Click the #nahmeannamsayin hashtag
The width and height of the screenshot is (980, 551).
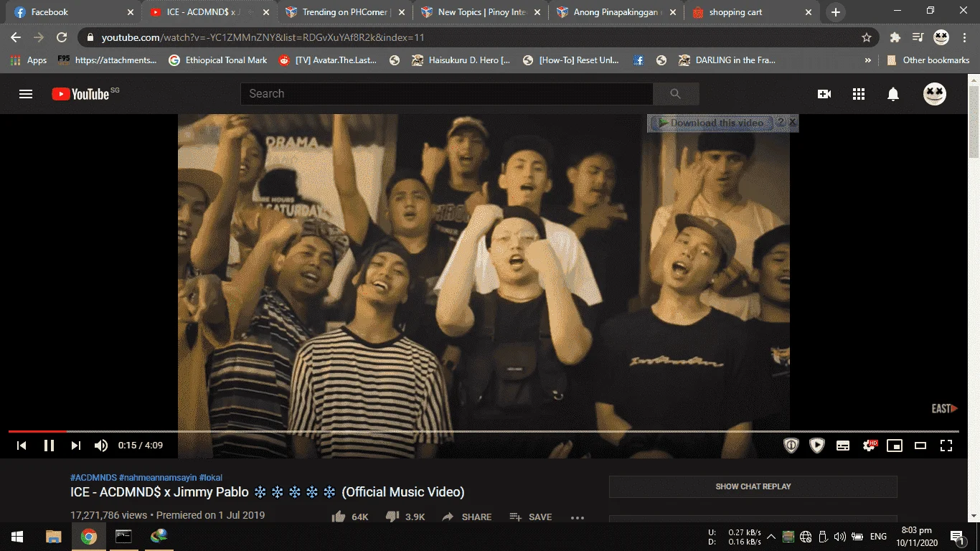(158, 478)
